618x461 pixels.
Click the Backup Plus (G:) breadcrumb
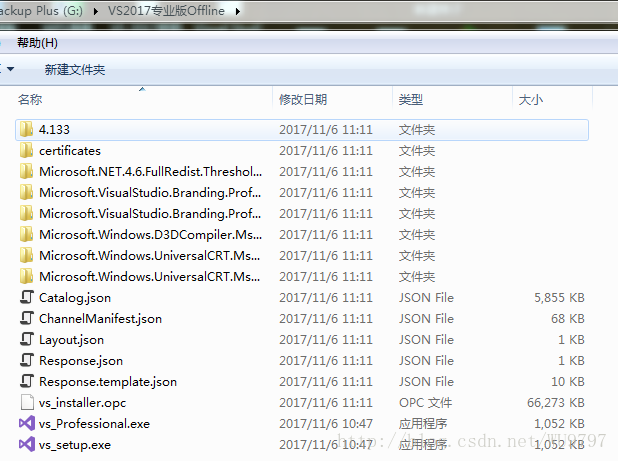(41, 11)
